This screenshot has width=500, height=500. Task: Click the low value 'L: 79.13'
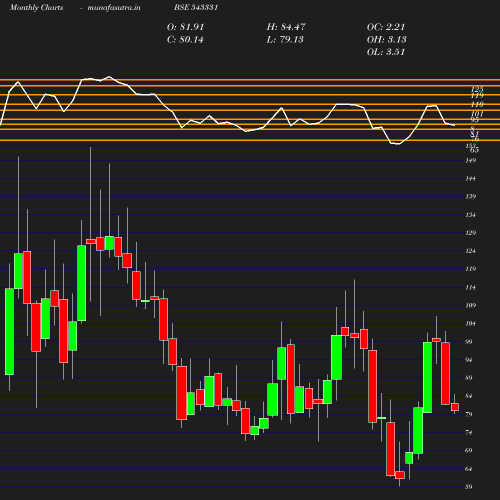285,40
